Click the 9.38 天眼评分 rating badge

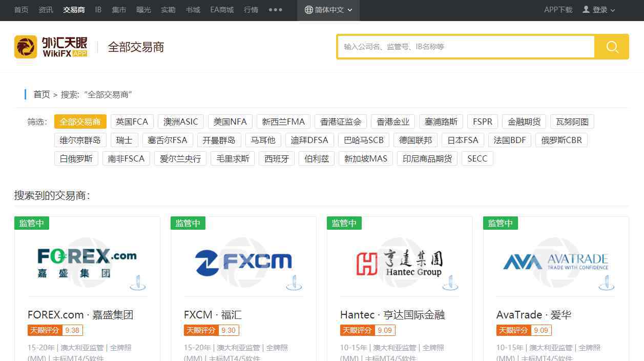55,330
